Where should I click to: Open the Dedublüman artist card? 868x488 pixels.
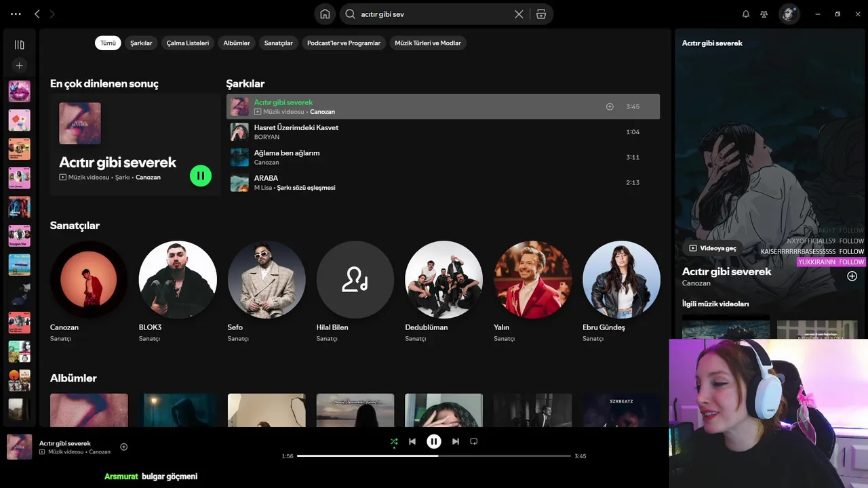[x=444, y=291]
